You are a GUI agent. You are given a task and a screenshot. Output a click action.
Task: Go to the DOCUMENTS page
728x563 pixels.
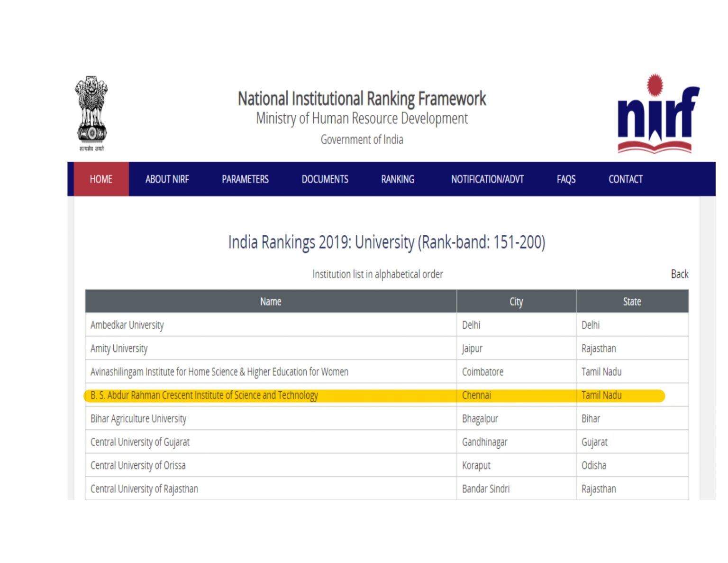(x=325, y=179)
